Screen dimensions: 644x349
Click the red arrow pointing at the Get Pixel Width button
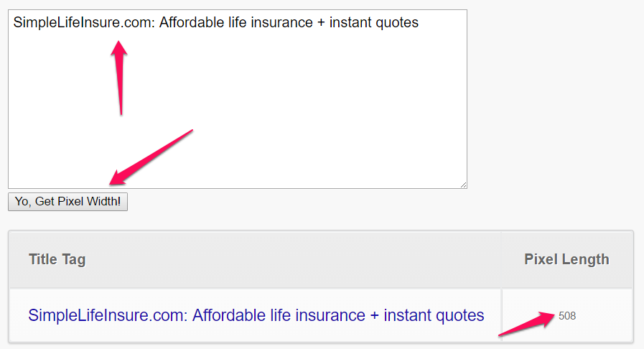[151, 156]
